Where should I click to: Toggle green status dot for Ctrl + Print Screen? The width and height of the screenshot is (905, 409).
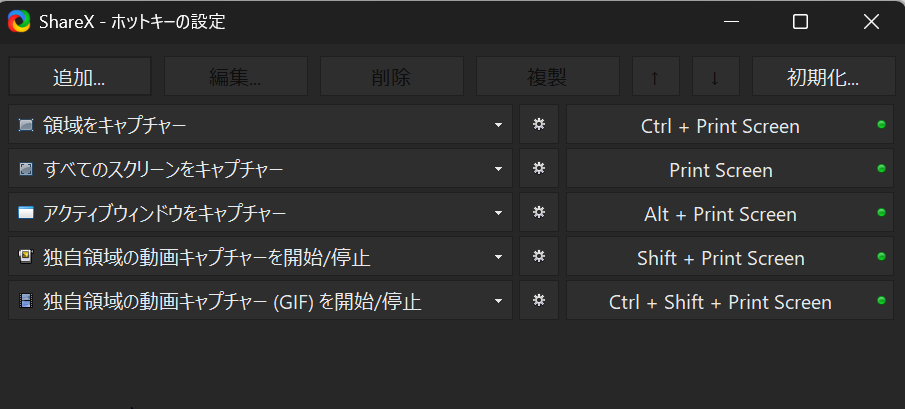[x=881, y=125]
